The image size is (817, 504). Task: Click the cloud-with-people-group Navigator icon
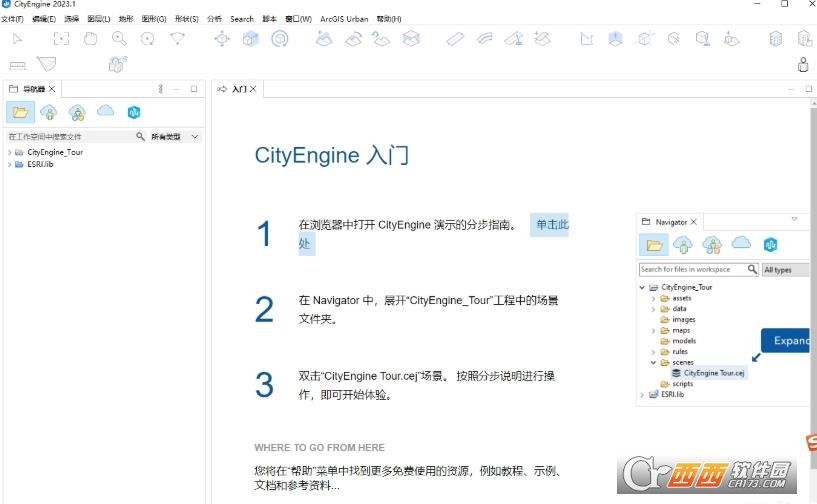pyautogui.click(x=77, y=112)
